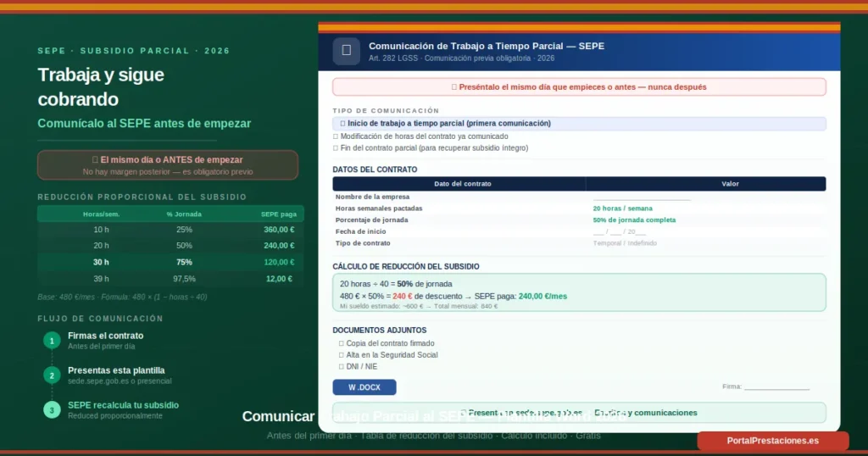Click the Mi sueldo estimado line
868x456 pixels.
click(419, 306)
